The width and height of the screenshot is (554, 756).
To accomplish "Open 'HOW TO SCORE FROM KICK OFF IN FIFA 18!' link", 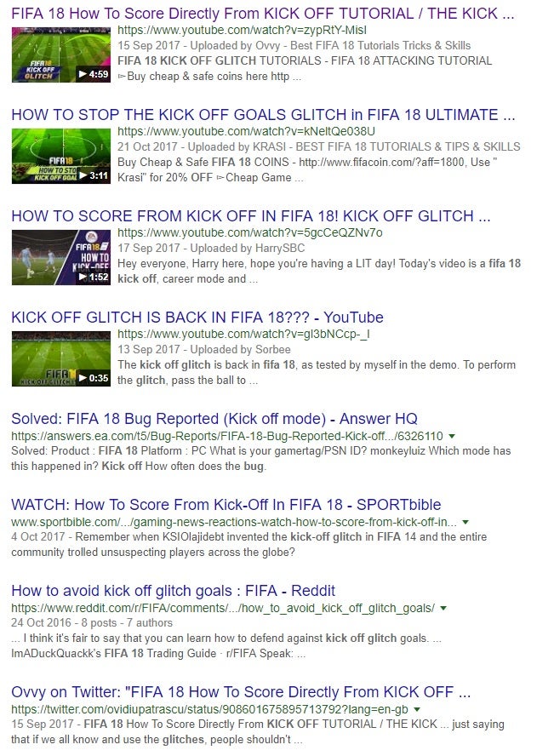I will coord(250,216).
